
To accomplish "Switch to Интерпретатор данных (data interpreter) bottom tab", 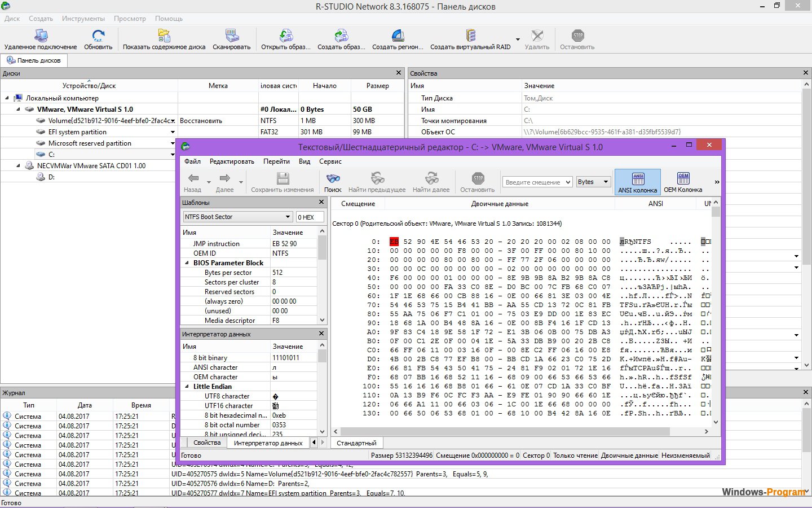I will [x=268, y=443].
